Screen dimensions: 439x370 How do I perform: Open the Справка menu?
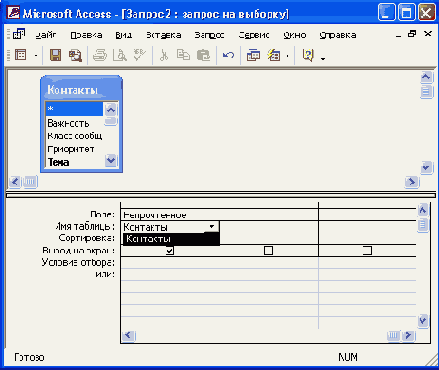tap(338, 35)
